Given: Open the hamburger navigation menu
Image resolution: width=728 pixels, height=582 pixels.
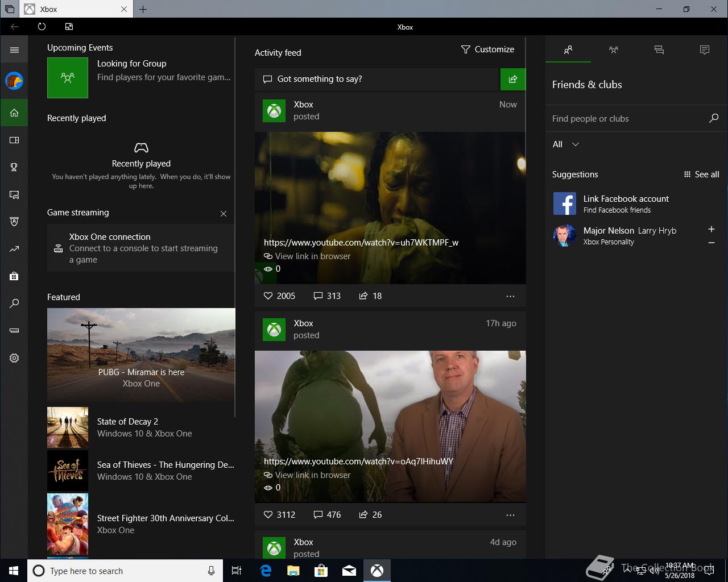Looking at the screenshot, I should coord(14,50).
